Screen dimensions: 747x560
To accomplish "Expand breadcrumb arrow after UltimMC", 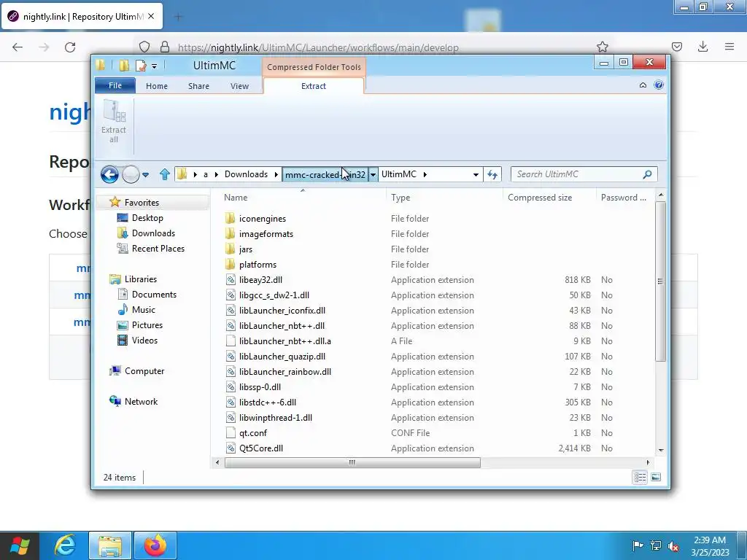I will [425, 174].
